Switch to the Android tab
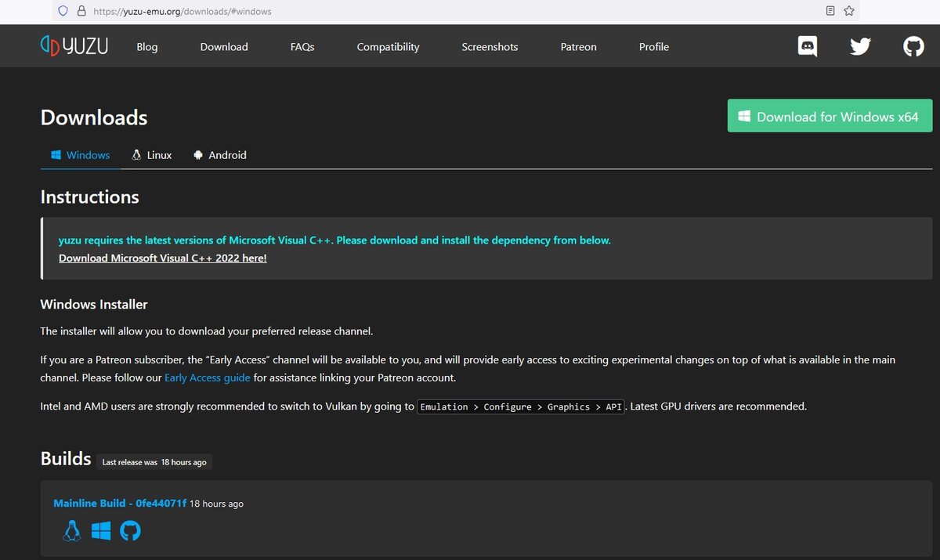The height and width of the screenshot is (560, 940). click(x=220, y=155)
